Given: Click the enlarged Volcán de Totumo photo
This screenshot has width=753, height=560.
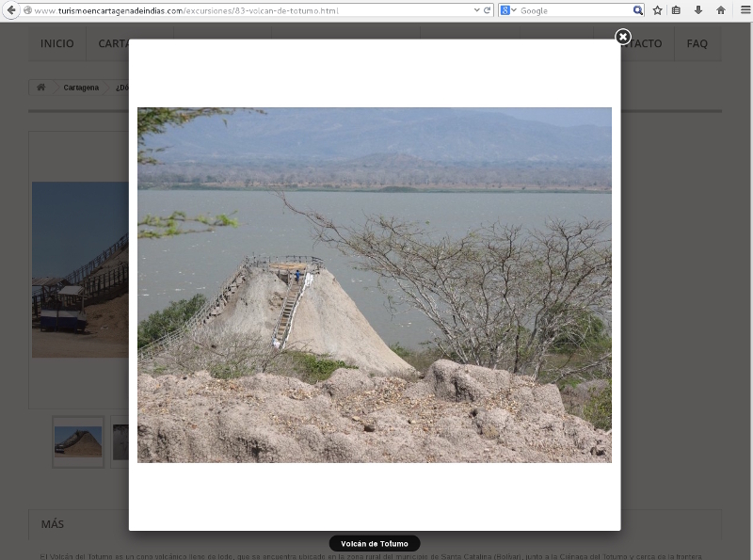Looking at the screenshot, I should [375, 285].
